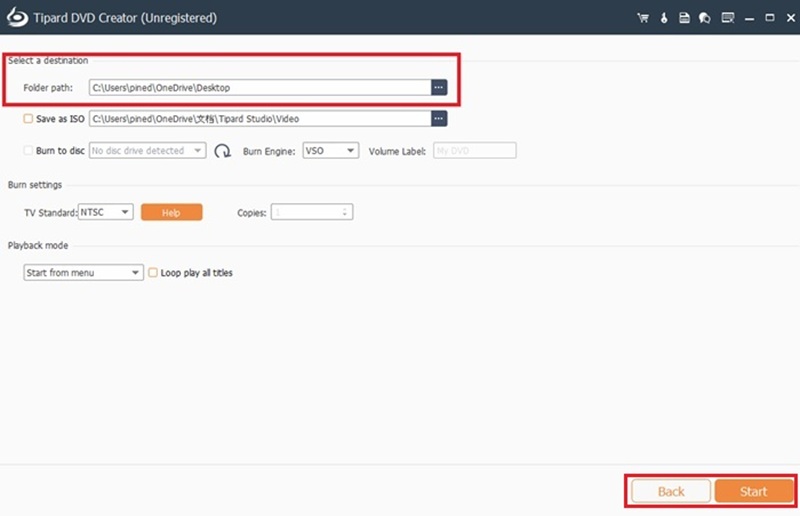Click the save project icon
800x516 pixels.
click(x=684, y=18)
